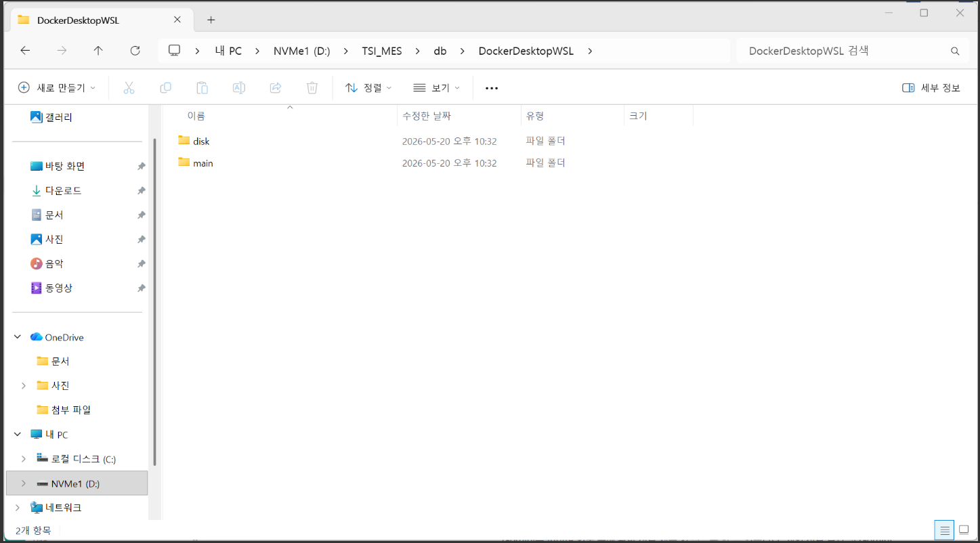Image resolution: width=980 pixels, height=543 pixels.
Task: Switch to details view icon in status bar
Action: click(945, 530)
